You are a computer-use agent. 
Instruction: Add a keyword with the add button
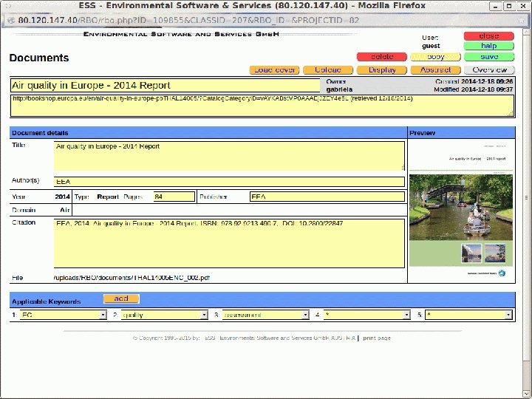click(x=121, y=299)
